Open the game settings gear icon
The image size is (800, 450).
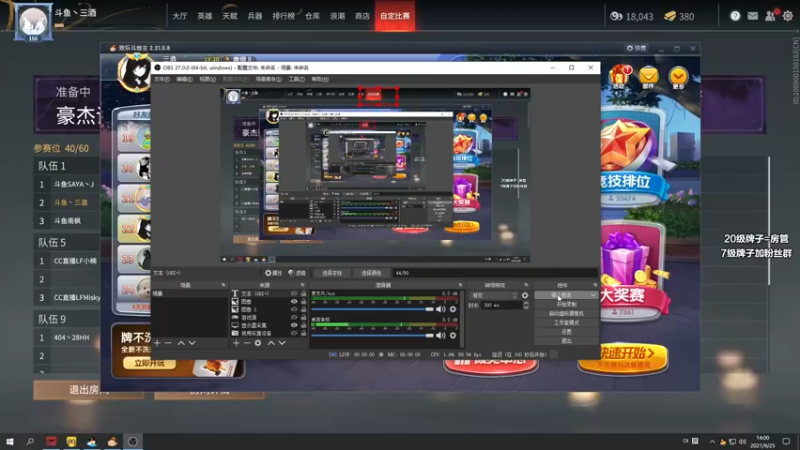click(x=788, y=16)
